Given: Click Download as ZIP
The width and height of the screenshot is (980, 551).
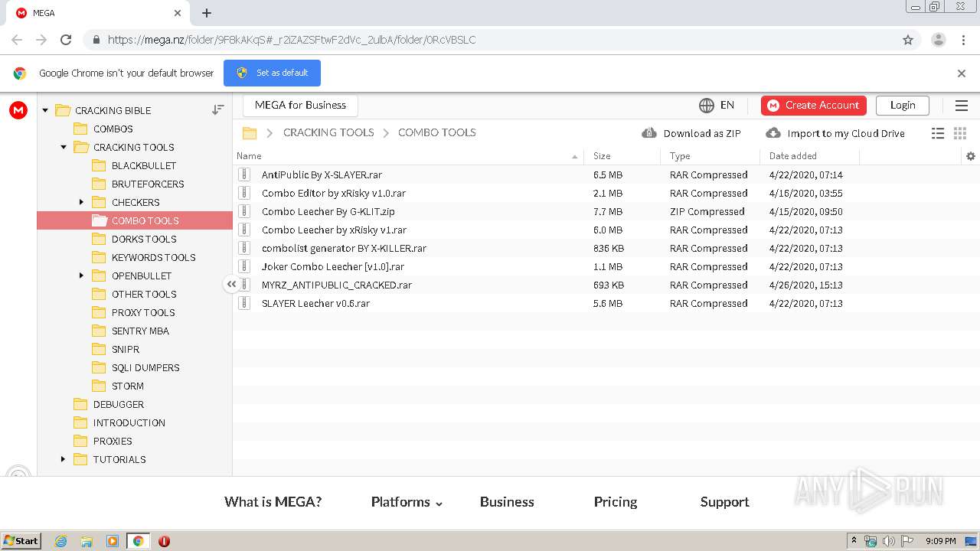Looking at the screenshot, I should pos(692,133).
